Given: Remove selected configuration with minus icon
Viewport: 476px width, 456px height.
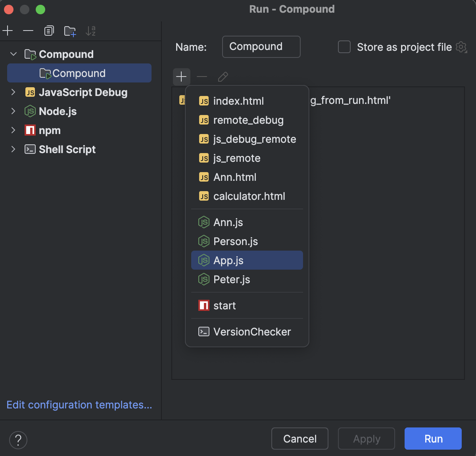Looking at the screenshot, I should [x=28, y=31].
